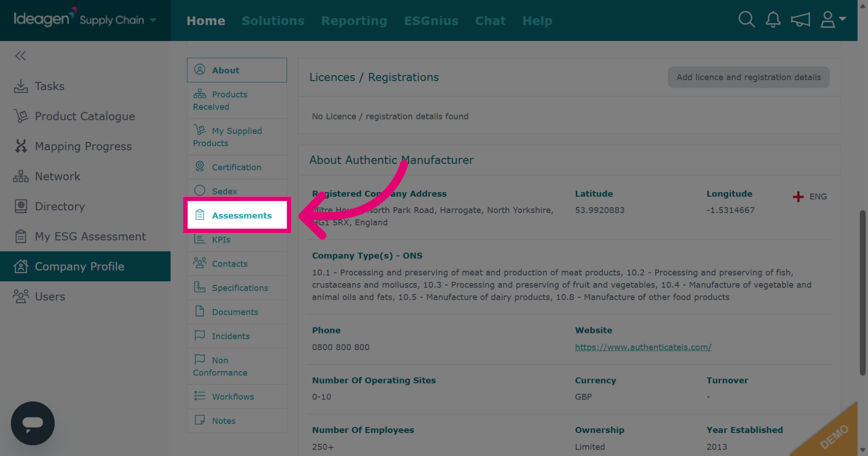Click the Workflows list icon
868x456 pixels.
coord(200,396)
